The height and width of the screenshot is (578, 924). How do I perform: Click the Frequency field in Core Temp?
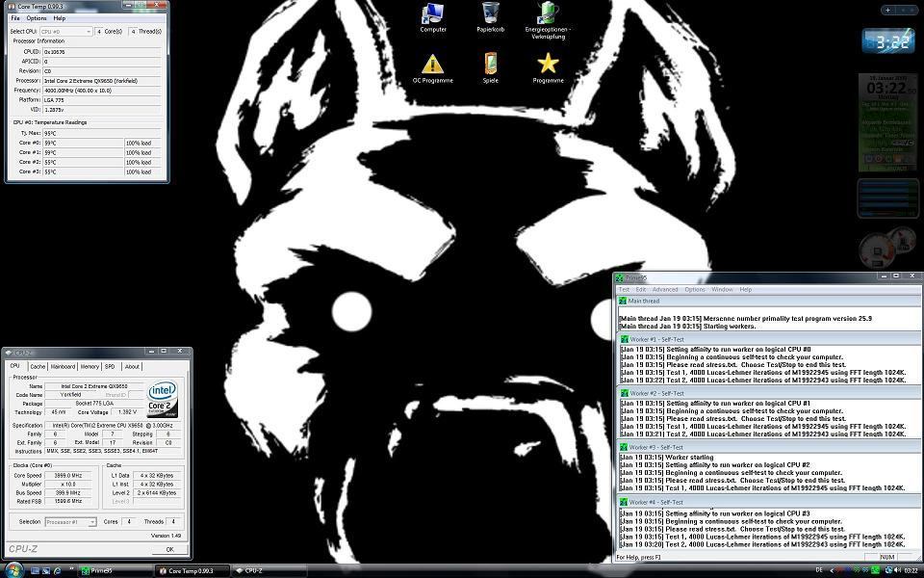(101, 91)
